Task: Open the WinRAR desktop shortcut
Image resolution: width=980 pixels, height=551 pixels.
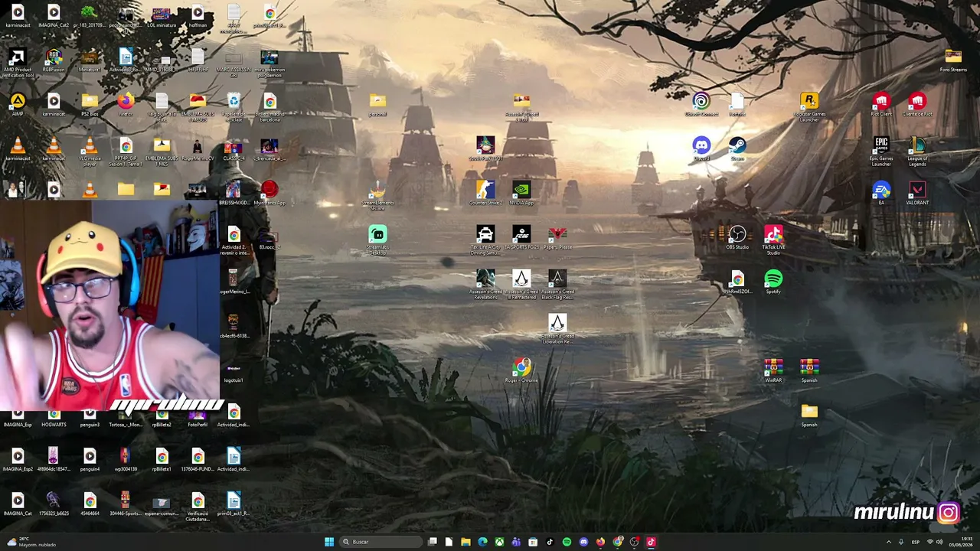Action: [773, 371]
